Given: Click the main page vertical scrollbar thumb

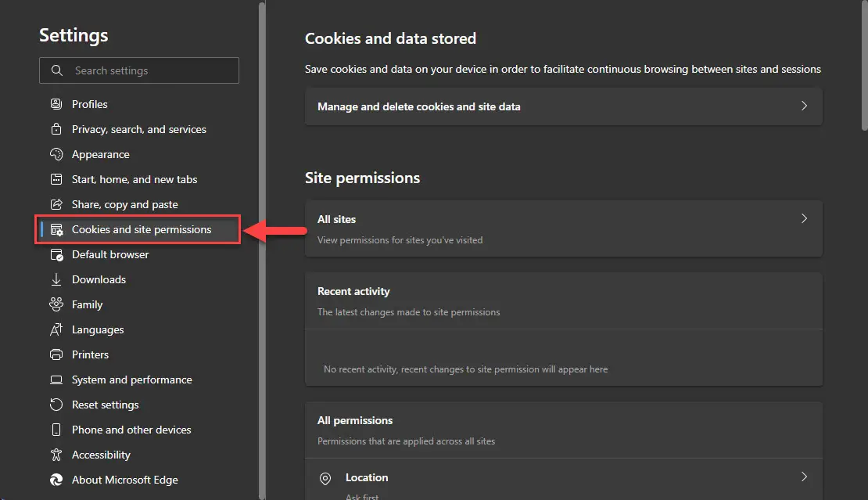Looking at the screenshot, I should (x=865, y=66).
